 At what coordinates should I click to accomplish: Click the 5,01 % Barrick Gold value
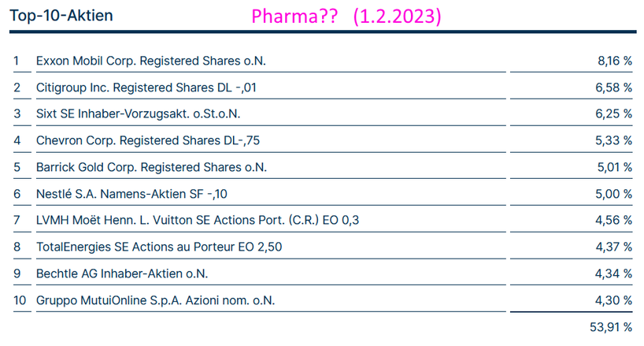615,167
